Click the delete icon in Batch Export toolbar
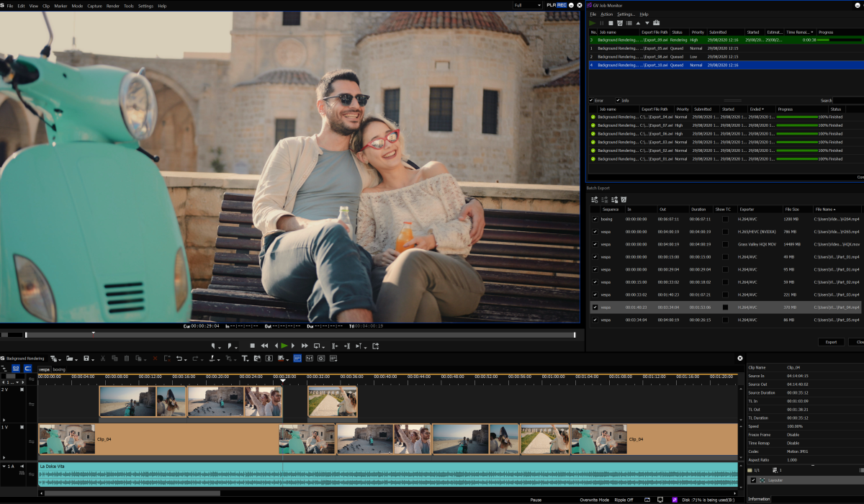Screen dimensions: 864x504 click(x=624, y=199)
